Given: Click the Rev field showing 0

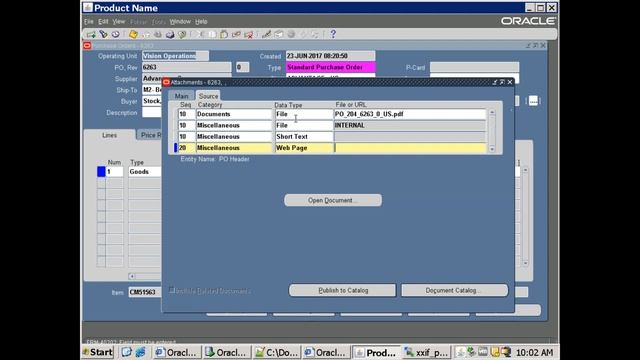Looking at the screenshot, I should pyautogui.click(x=242, y=67).
